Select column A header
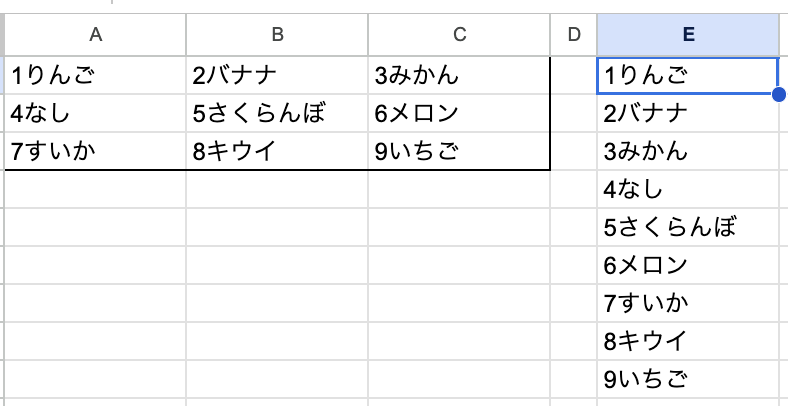The height and width of the screenshot is (406, 788). tap(95, 35)
